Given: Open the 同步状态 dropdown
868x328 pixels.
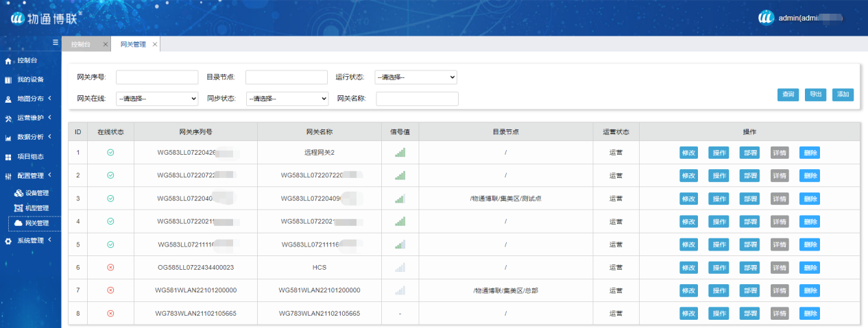Looking at the screenshot, I should pyautogui.click(x=287, y=99).
